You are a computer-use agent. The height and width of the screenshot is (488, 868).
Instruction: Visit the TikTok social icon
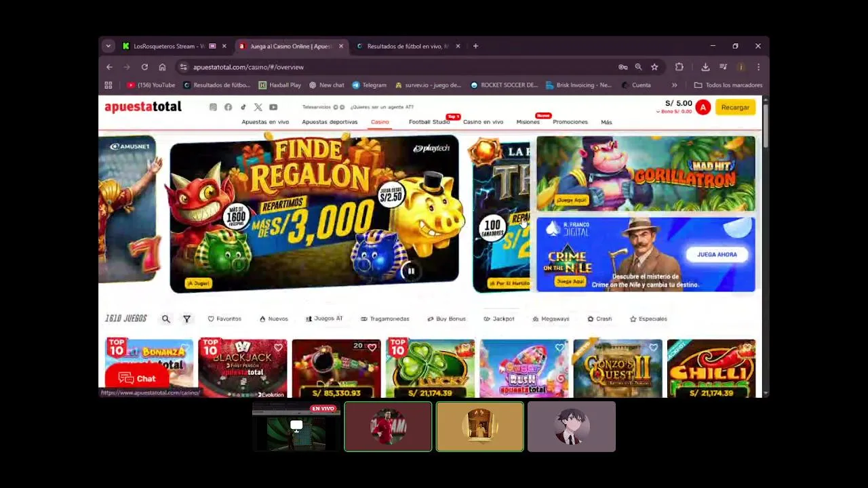(243, 107)
